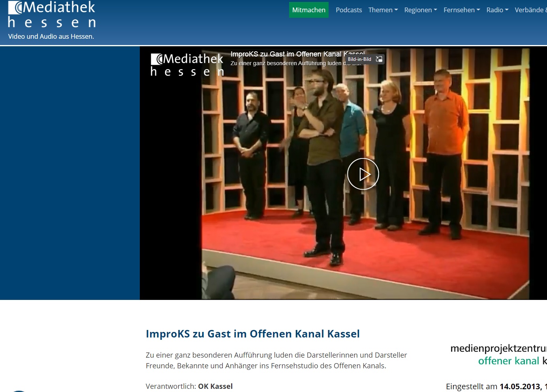
Task: Open the Fernsehen dropdown menu
Action: [x=462, y=10]
